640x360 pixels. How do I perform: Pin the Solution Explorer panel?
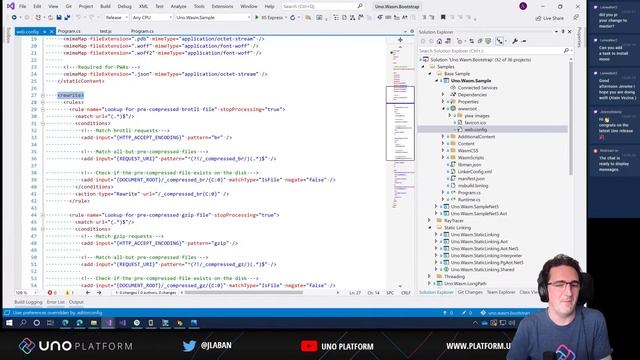click(563, 32)
